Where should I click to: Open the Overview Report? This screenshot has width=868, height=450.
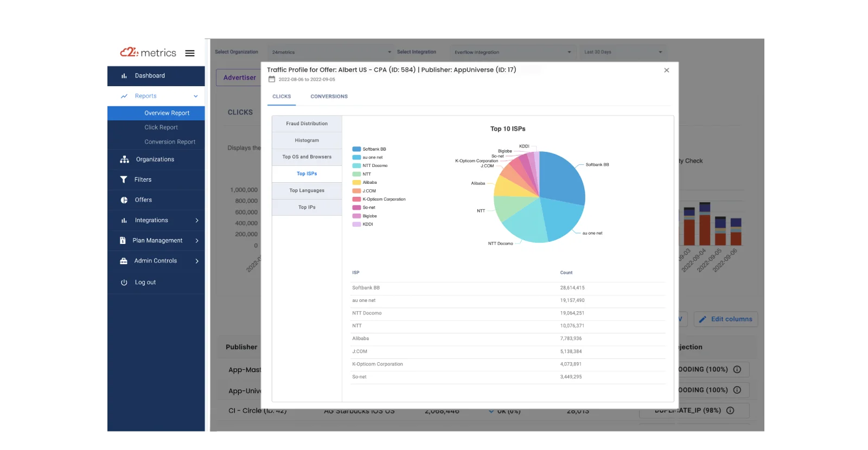[x=156, y=113]
